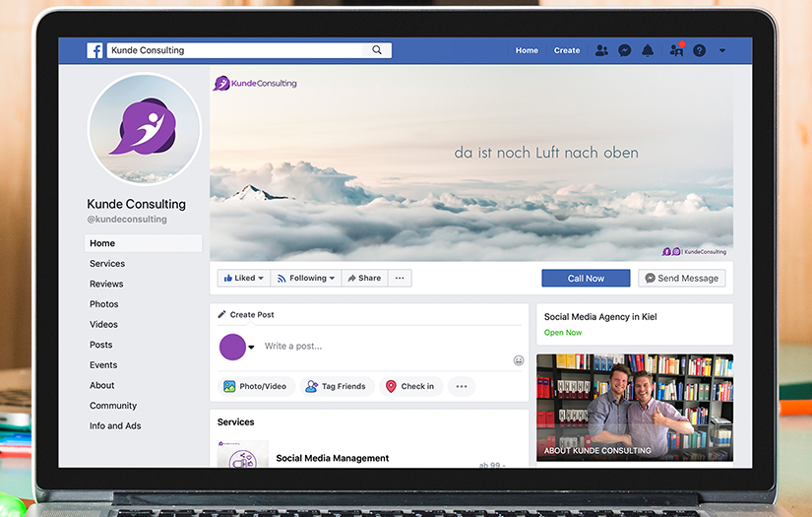812x517 pixels.
Task: Click inside the Kunde Consulting search field
Action: coord(235,50)
